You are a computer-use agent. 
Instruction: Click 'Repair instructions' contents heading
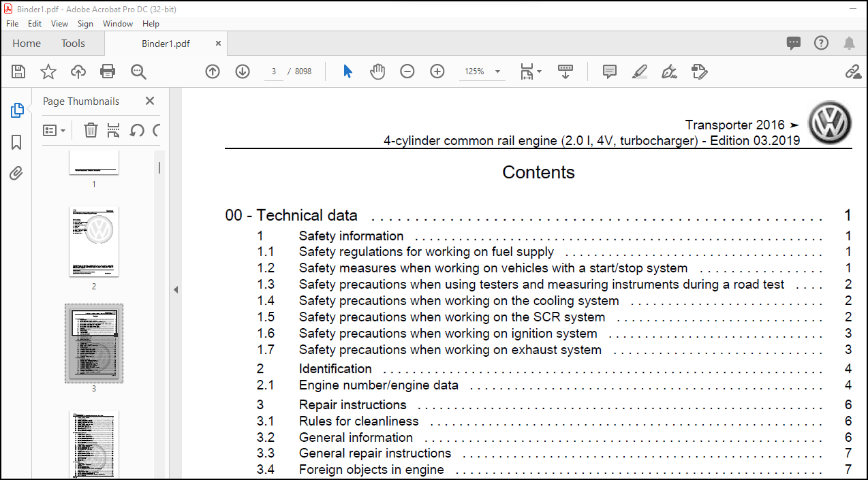click(x=353, y=405)
